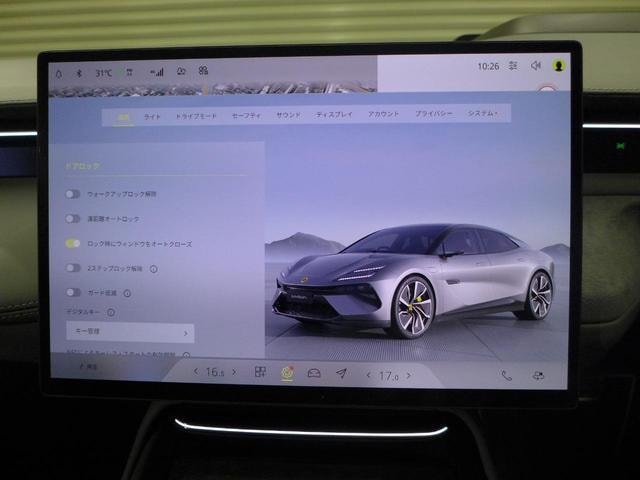Show info for 2-step unlock
Image resolution: width=640 pixels, height=480 pixels.
153,269
